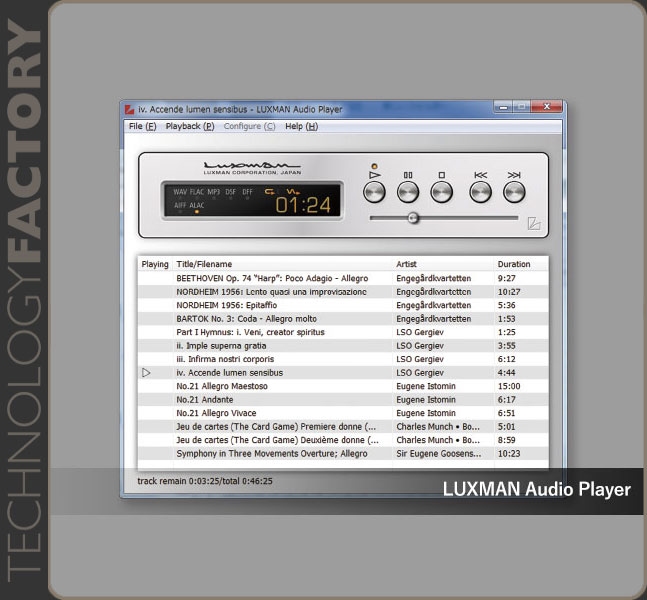
Task: Toggle the repeat indicator in display
Action: click(x=269, y=192)
